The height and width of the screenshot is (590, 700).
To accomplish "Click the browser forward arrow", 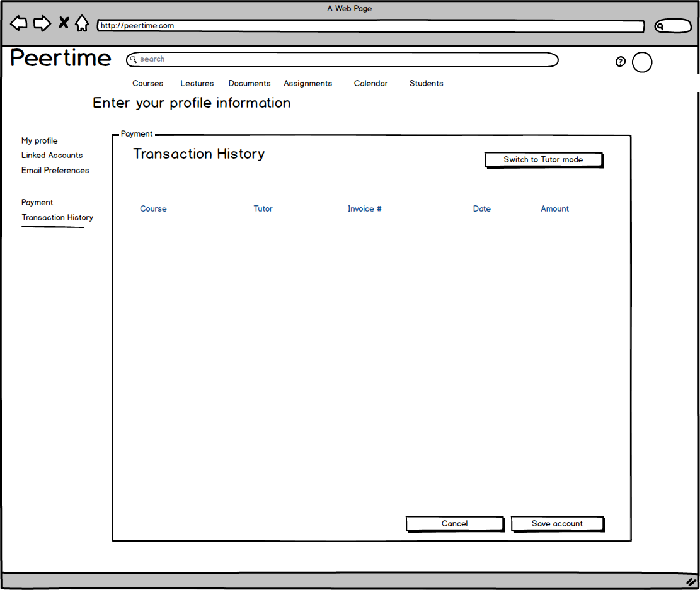I will tap(42, 24).
